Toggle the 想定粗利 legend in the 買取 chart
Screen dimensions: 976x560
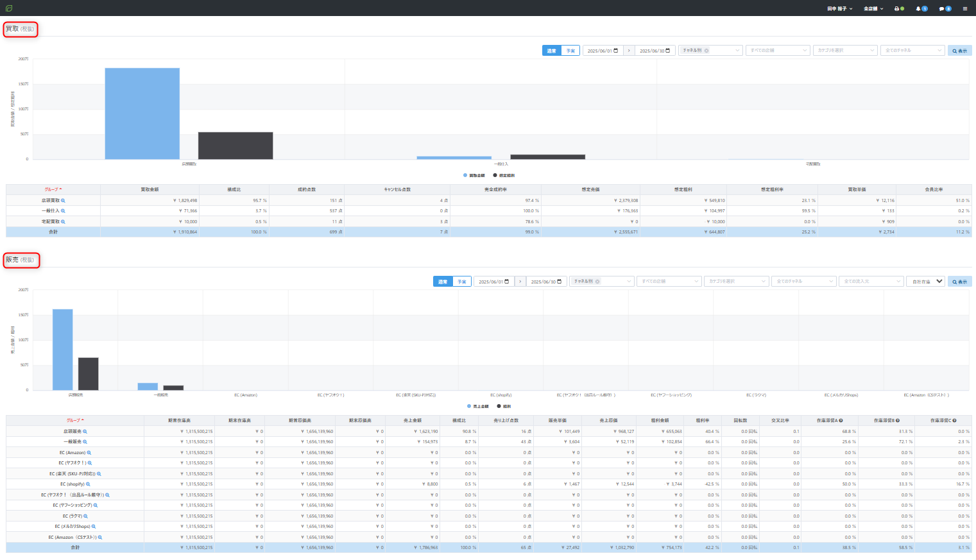(504, 175)
